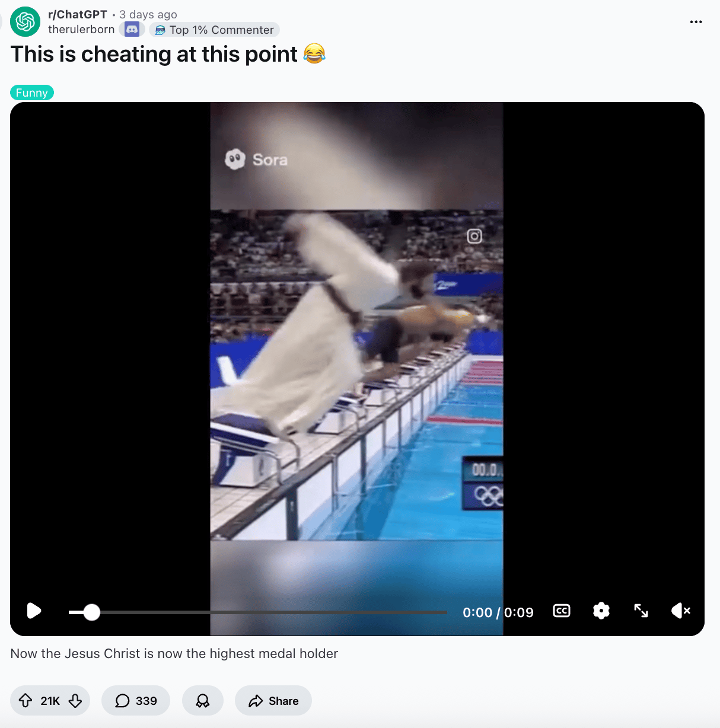
Task: Downvote the post
Action: (75, 701)
